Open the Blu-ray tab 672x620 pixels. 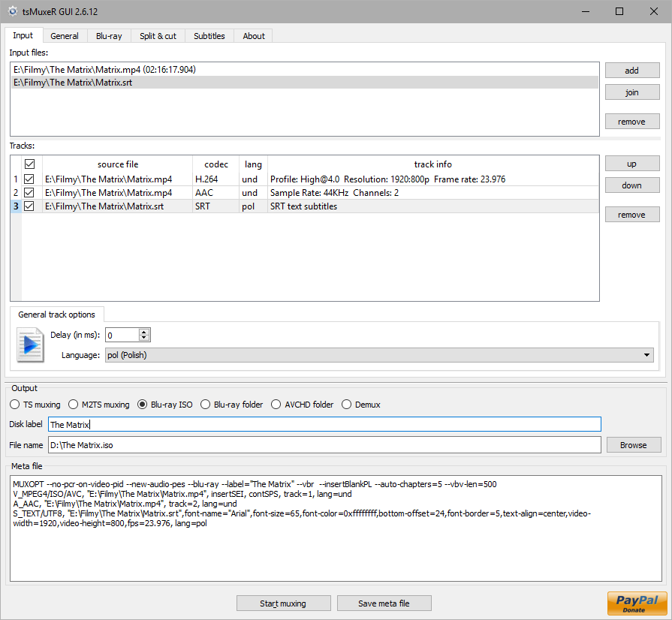click(x=110, y=36)
